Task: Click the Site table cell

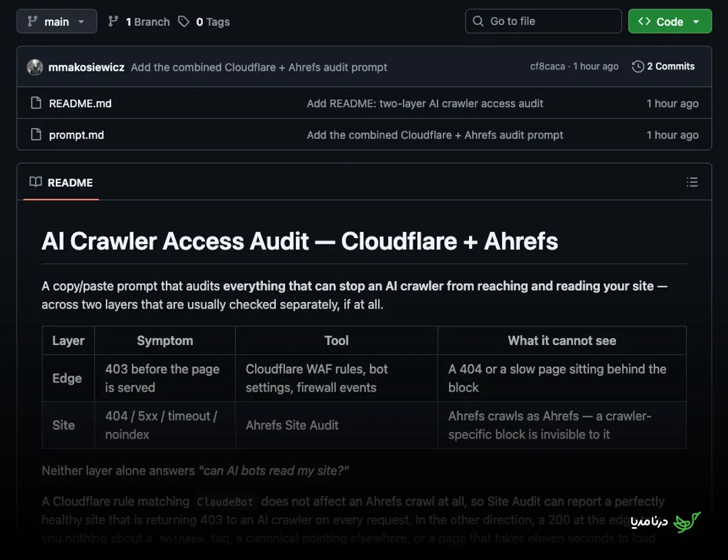Action: 68,425
